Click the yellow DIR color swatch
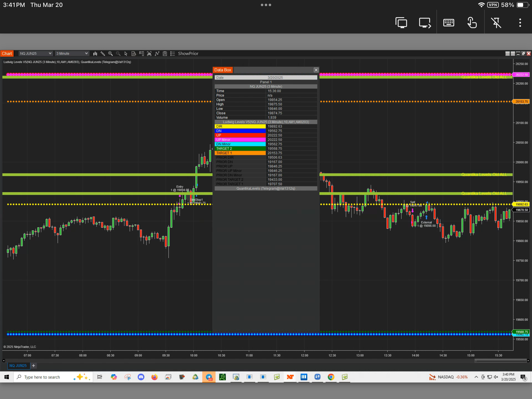The height and width of the screenshot is (399, 532). coord(240,126)
